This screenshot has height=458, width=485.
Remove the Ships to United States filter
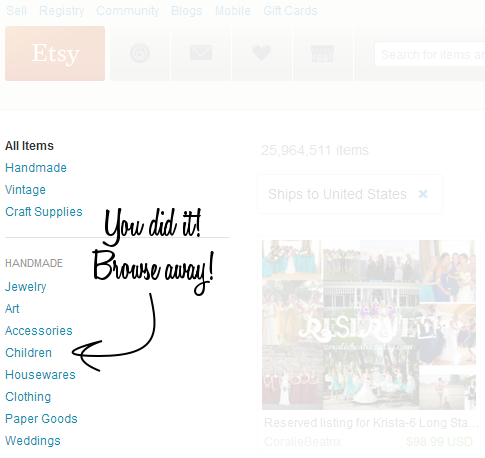point(423,194)
